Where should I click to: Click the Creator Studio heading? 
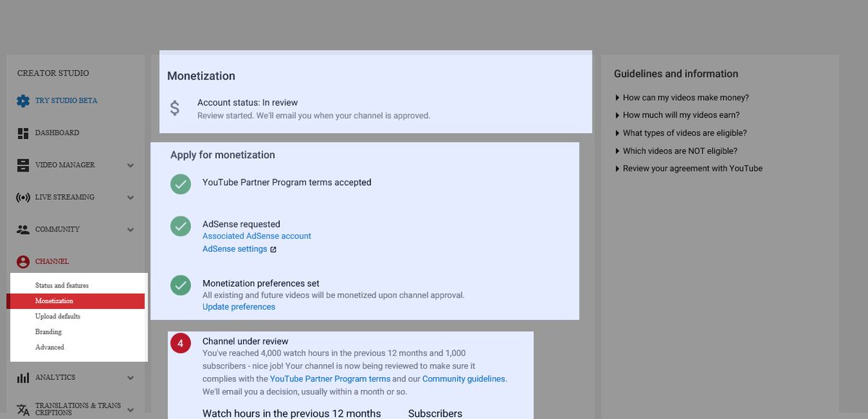tap(54, 73)
